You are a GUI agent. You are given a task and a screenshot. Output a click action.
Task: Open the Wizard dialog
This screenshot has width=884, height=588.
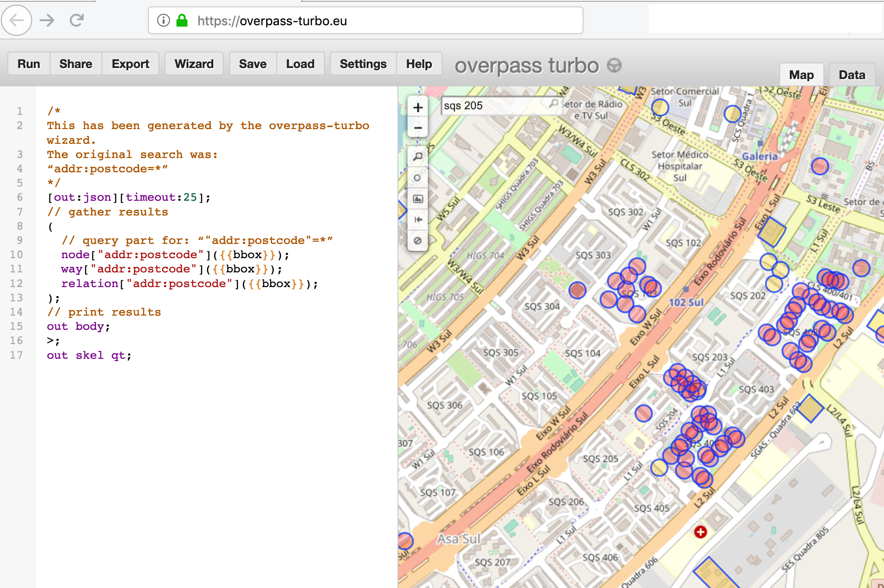point(194,64)
